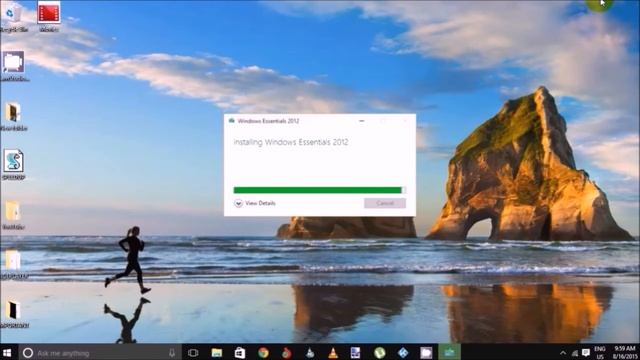Open Task View from the taskbar

tap(193, 353)
